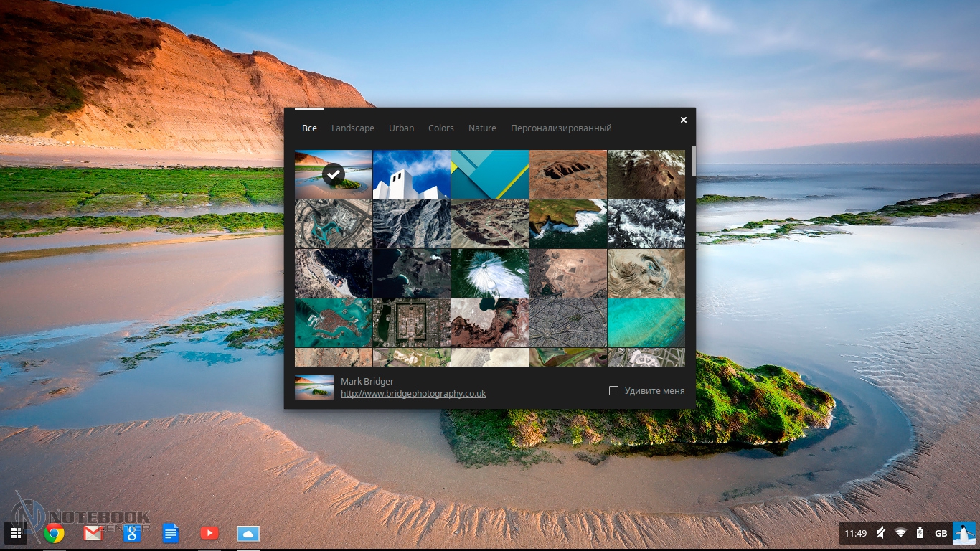Open Google Docs from the shelf
The width and height of the screenshot is (980, 551).
(x=170, y=533)
